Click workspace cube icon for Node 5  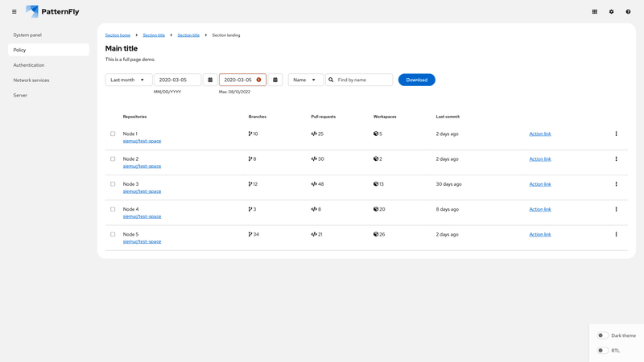[x=376, y=234]
